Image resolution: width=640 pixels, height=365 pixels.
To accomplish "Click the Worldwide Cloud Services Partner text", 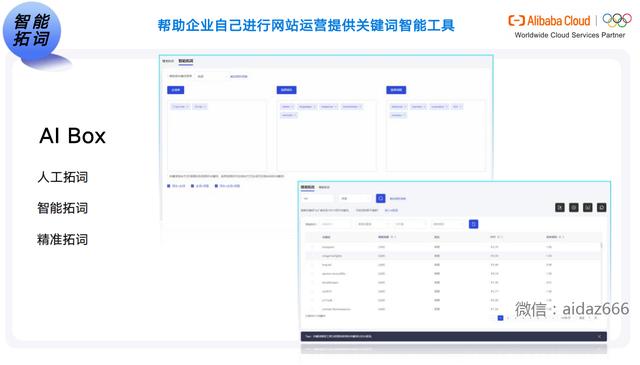I will 570,35.
